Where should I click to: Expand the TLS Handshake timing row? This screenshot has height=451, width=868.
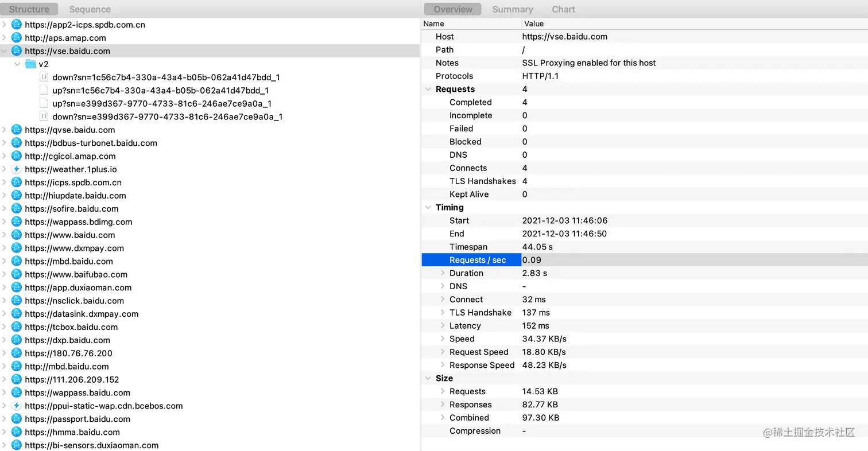pyautogui.click(x=443, y=313)
